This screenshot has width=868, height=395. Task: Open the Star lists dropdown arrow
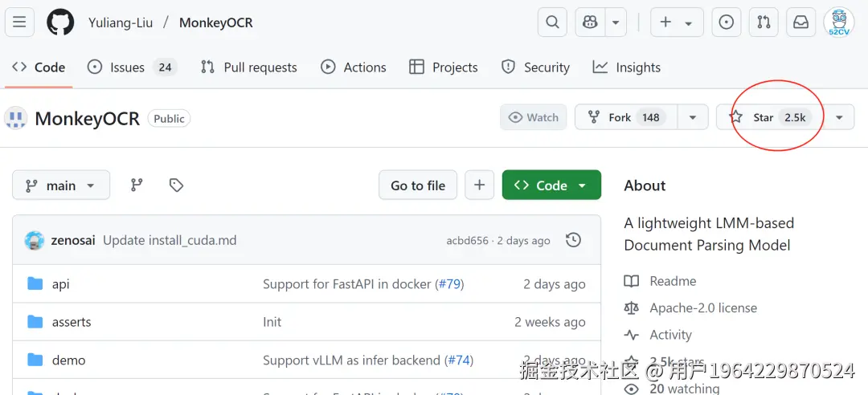click(839, 117)
